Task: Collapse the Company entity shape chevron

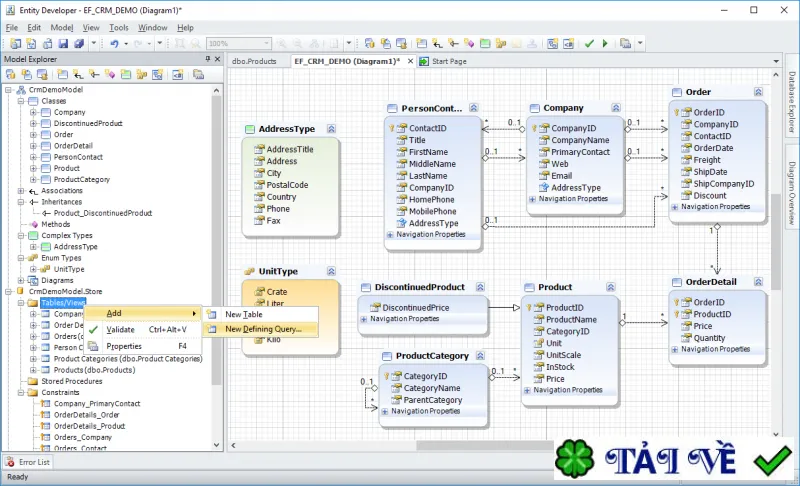Action: click(616, 108)
